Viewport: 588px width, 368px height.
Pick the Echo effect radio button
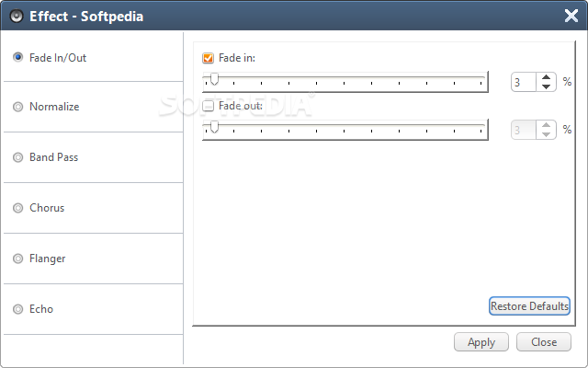coord(17,309)
